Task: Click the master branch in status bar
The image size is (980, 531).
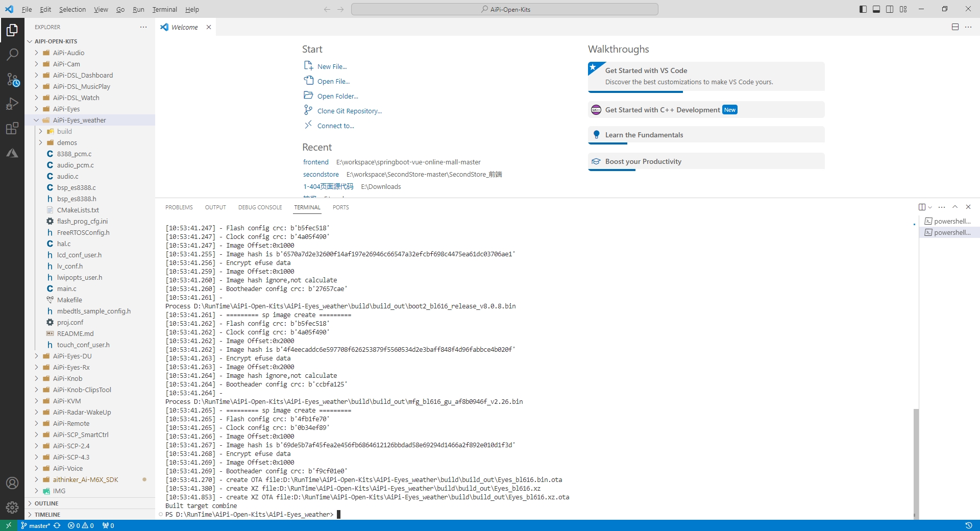Action: (x=35, y=525)
